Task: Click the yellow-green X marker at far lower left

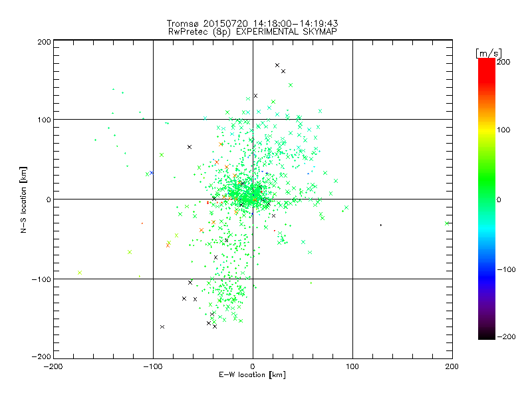Action: 80,273
